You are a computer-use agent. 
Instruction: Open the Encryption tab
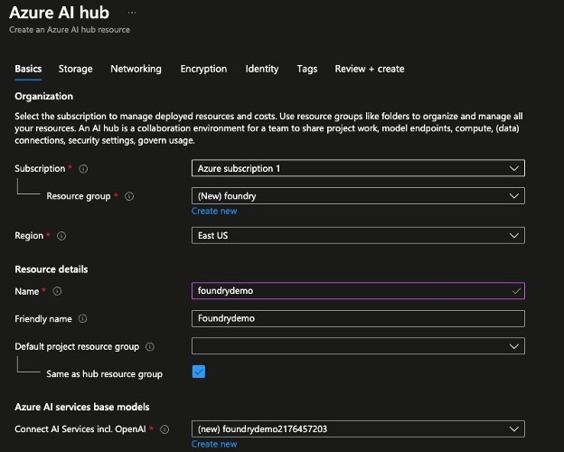click(204, 69)
